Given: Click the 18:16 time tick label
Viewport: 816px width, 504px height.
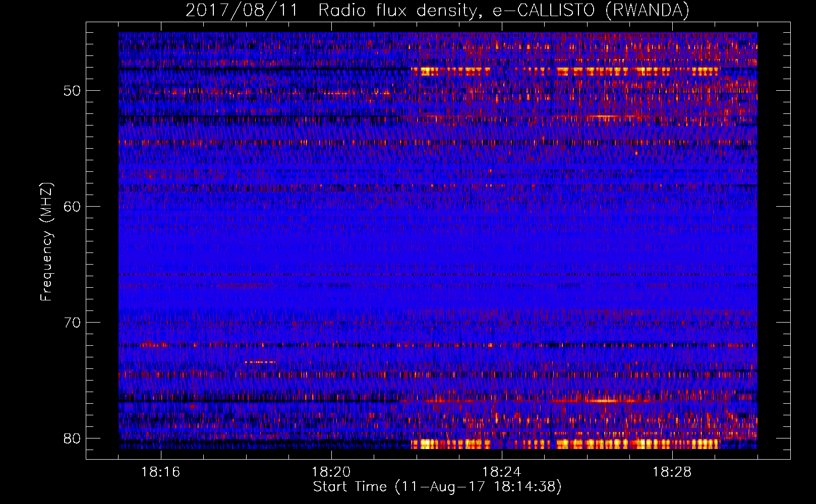Looking at the screenshot, I should pos(161,472).
